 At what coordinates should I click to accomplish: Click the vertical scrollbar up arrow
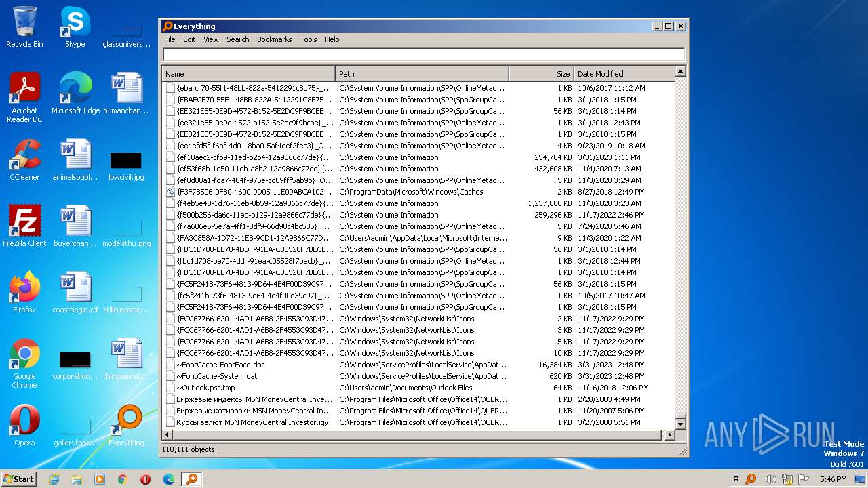point(680,71)
